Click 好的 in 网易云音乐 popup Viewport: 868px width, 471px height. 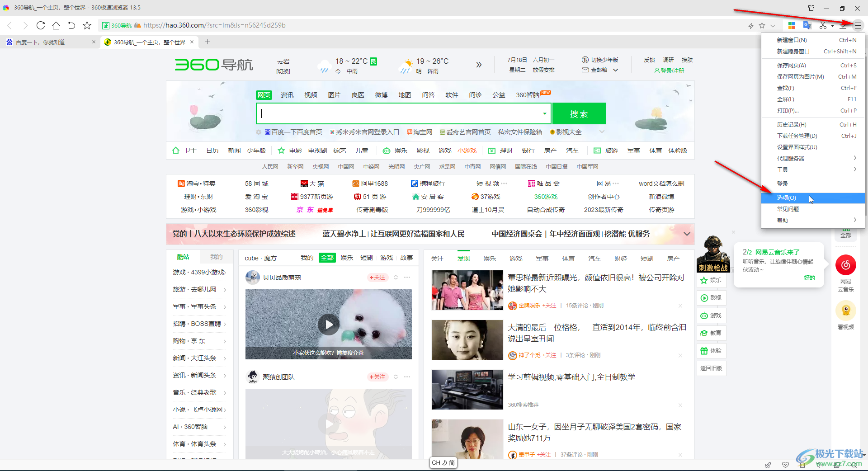pos(809,278)
